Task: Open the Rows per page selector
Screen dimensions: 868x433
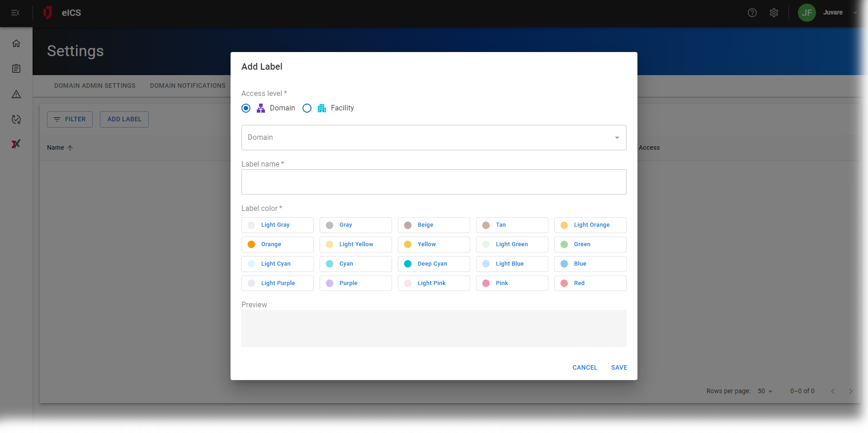Action: pos(765,391)
